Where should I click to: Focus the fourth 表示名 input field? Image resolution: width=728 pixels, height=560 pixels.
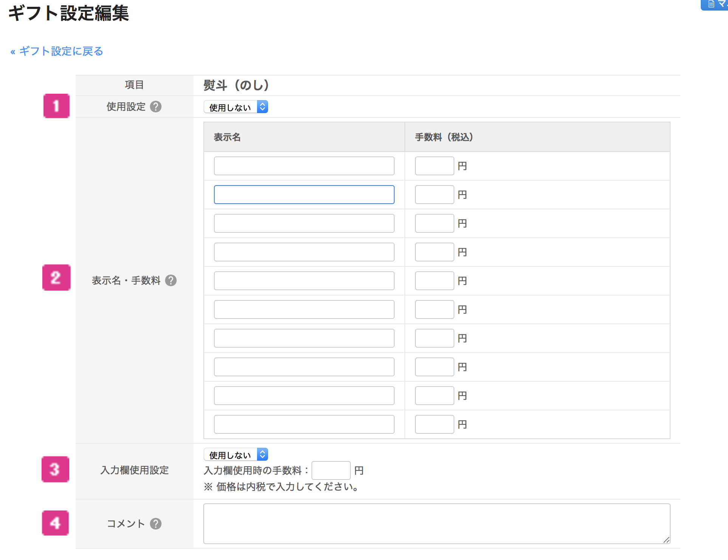pyautogui.click(x=304, y=252)
